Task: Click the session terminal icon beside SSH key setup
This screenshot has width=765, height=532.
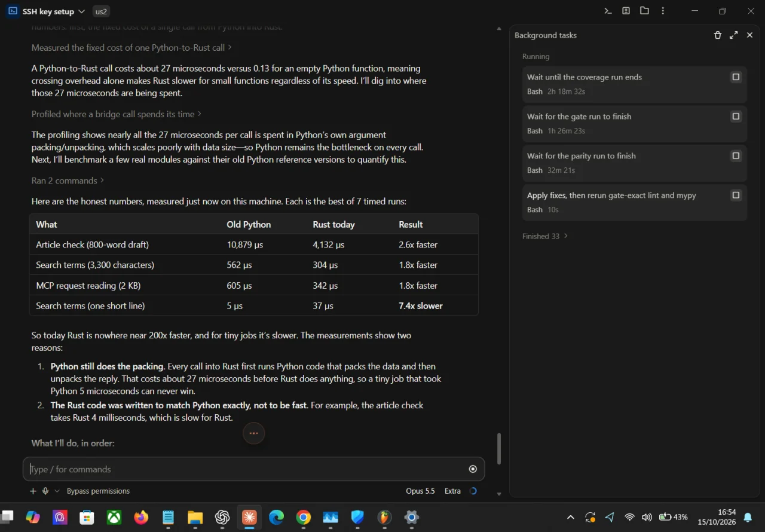Action: (x=13, y=11)
